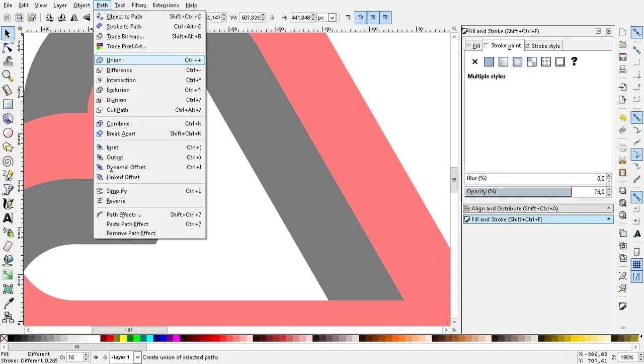Click the Print document icon
This screenshot has width=644, height=364.
coord(622,69)
